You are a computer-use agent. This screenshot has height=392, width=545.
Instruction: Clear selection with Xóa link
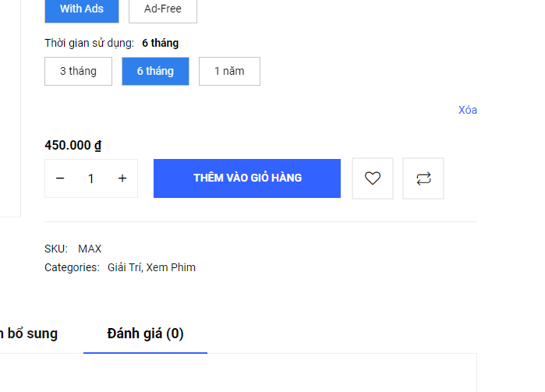[x=468, y=110]
